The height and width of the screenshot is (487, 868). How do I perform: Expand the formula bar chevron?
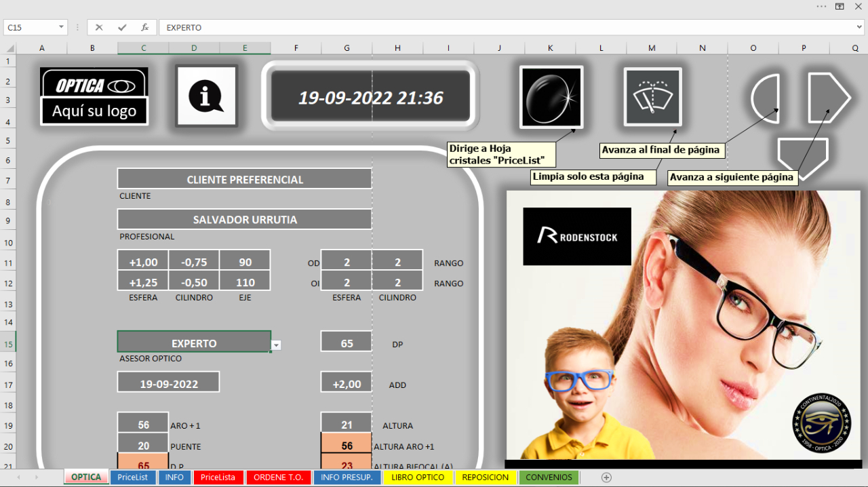[860, 28]
